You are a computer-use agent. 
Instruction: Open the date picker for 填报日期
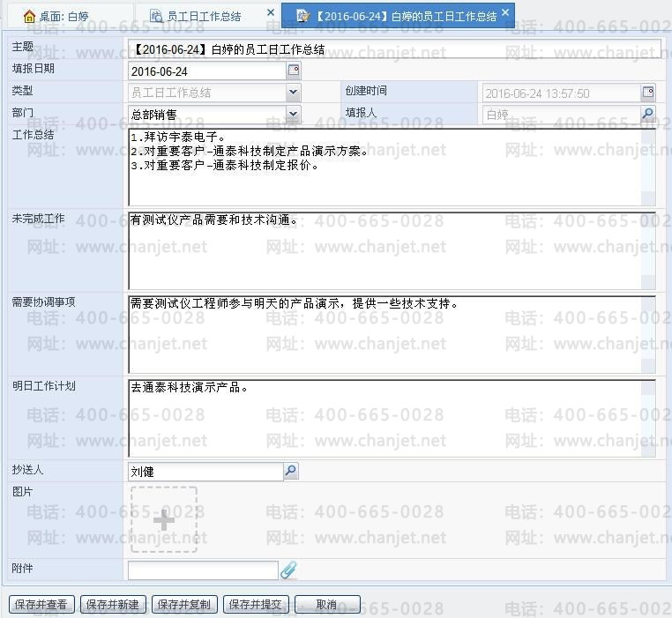pyautogui.click(x=294, y=71)
